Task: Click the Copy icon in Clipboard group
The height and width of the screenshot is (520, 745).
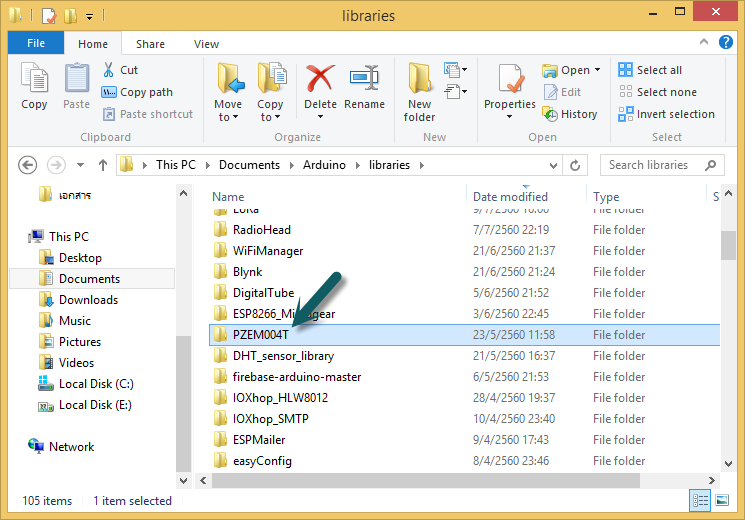Action: pyautogui.click(x=34, y=86)
